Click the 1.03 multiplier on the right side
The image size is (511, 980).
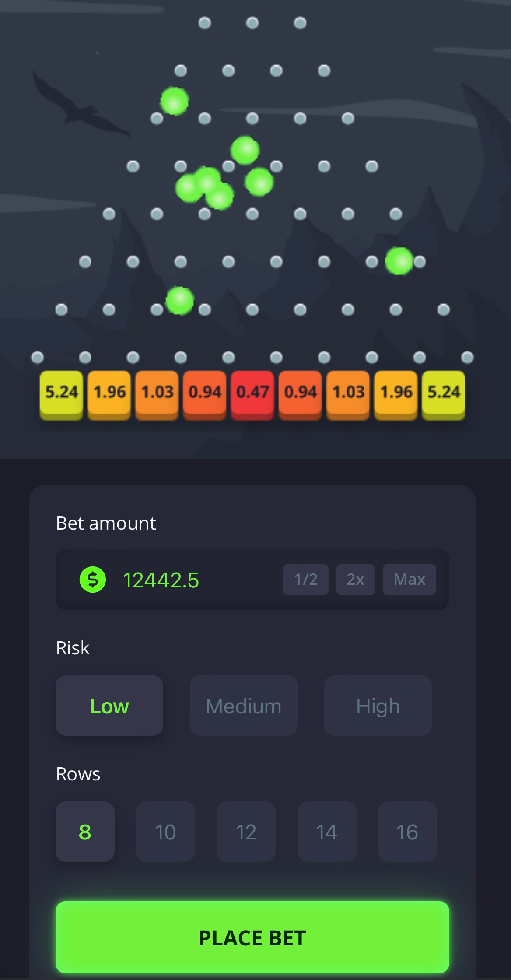(347, 393)
